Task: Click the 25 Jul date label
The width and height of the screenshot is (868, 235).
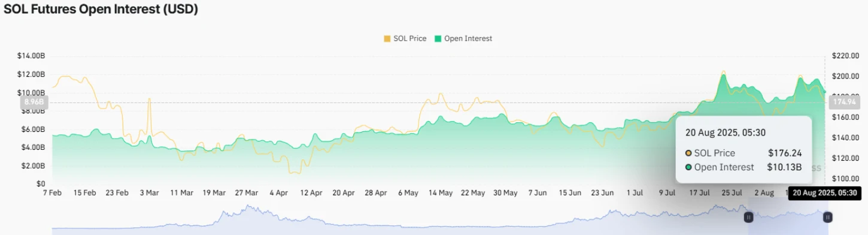Action: (x=732, y=193)
